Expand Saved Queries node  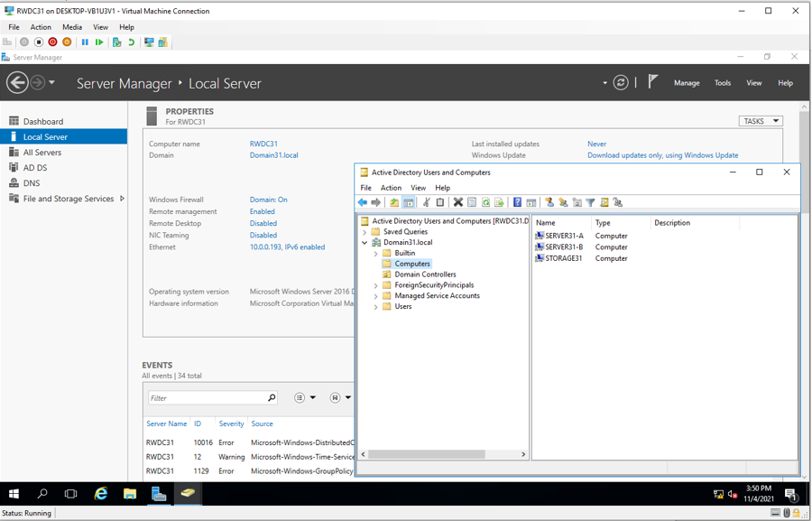click(x=364, y=232)
